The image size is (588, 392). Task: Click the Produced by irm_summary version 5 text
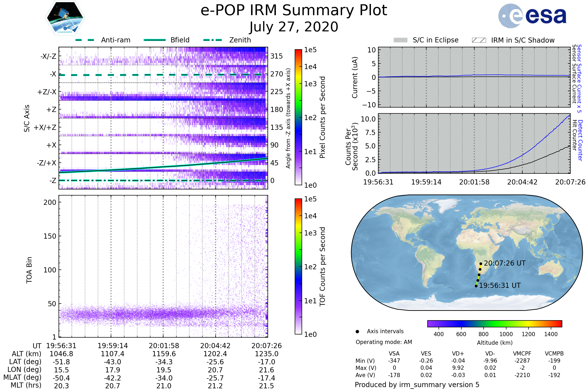[x=417, y=385]
